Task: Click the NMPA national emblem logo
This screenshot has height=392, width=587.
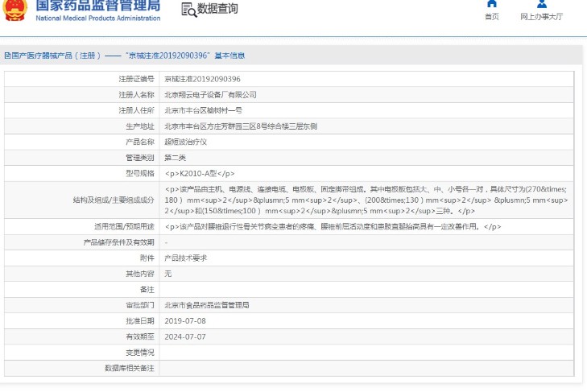Action: [15, 10]
